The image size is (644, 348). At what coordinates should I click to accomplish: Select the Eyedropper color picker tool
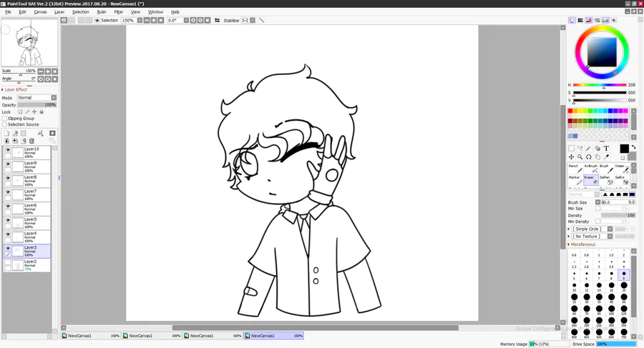click(606, 156)
